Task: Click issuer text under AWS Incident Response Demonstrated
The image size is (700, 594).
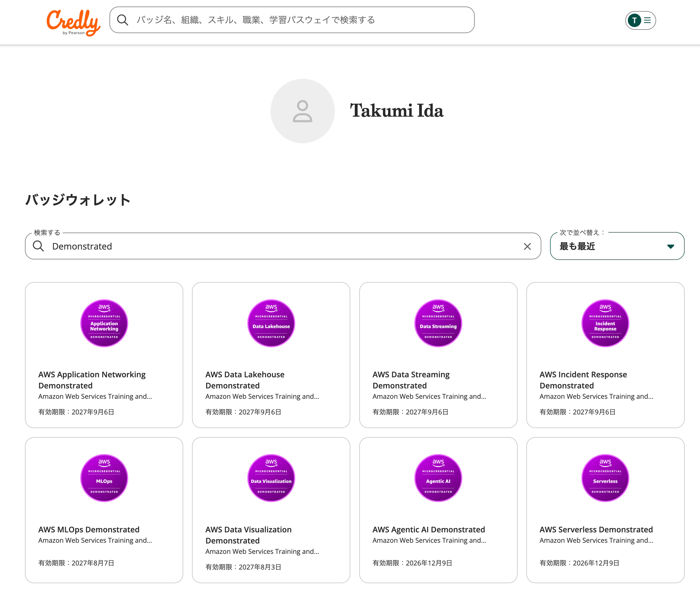Action: coord(596,396)
